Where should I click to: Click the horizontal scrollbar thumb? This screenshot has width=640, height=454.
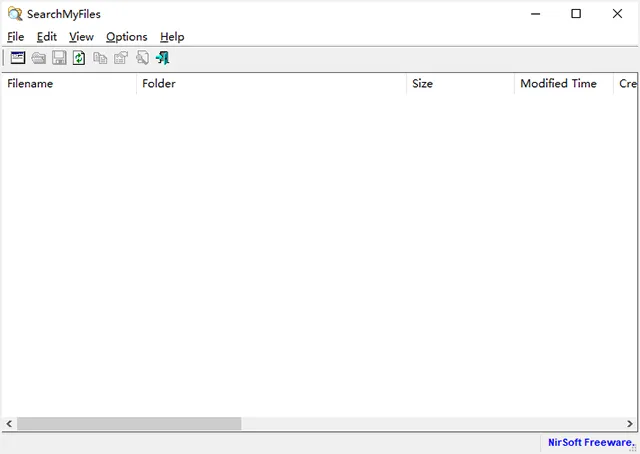tap(129, 424)
